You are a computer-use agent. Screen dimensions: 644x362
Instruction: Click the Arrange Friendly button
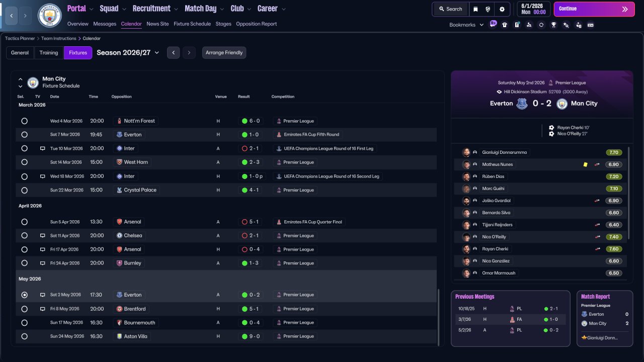[x=224, y=53]
